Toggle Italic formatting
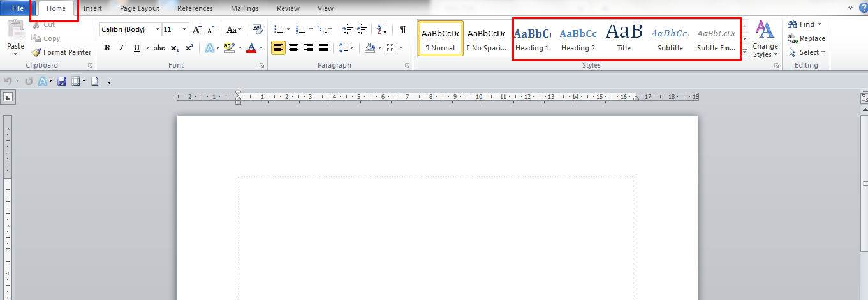The height and width of the screenshot is (300, 868). pyautogui.click(x=121, y=48)
